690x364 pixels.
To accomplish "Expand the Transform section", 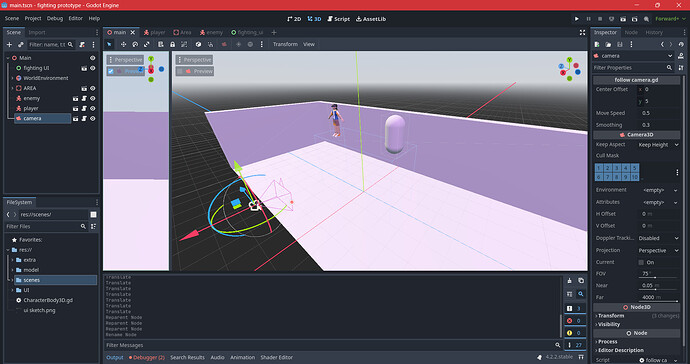I will pos(636,316).
